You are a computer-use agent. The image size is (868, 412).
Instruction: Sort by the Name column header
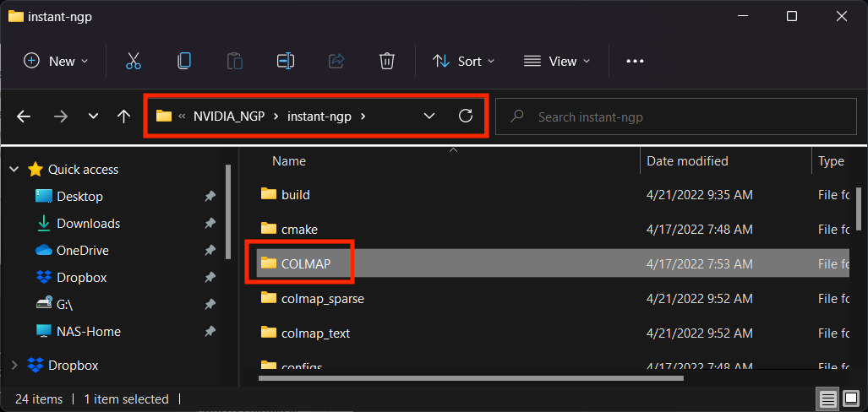click(x=288, y=161)
